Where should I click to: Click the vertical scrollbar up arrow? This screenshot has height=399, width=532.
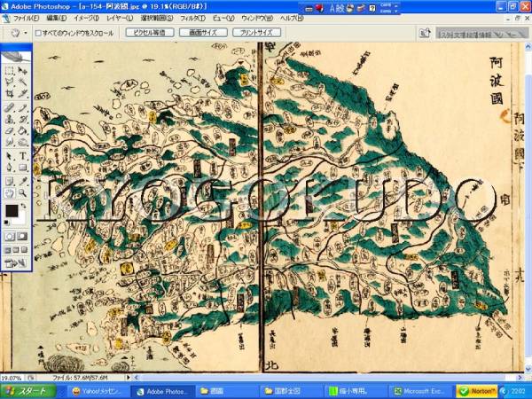point(528,46)
